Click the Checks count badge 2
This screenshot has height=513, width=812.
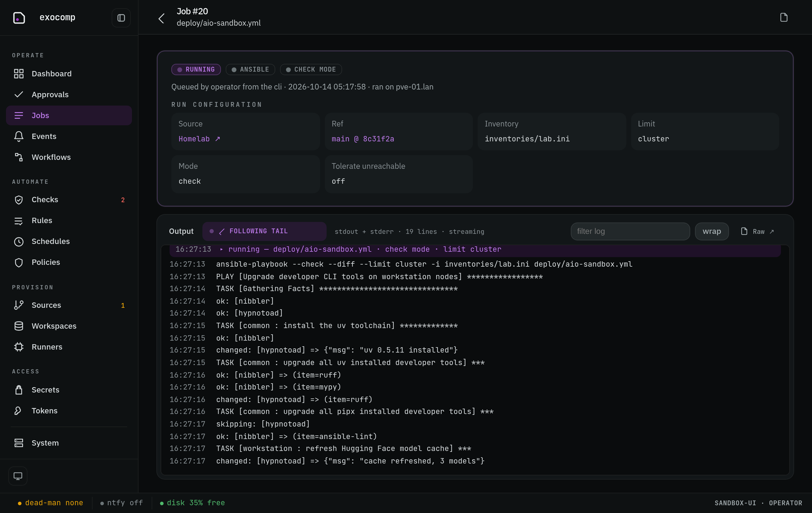pos(123,200)
